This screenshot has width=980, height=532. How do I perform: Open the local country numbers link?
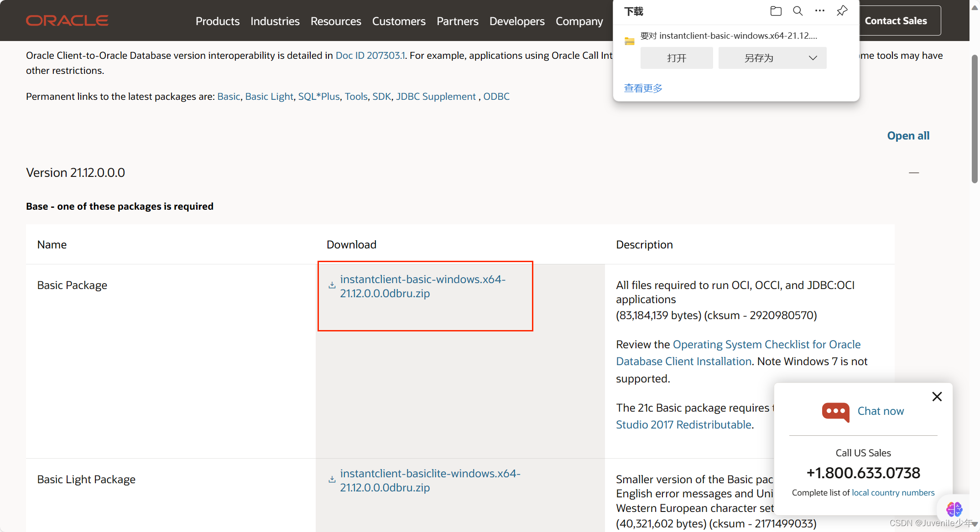(893, 492)
